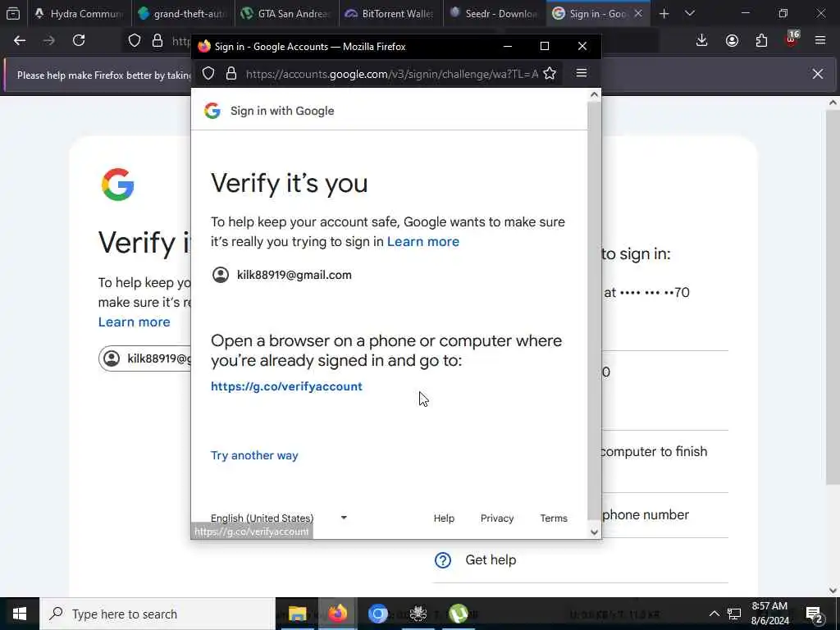Screen dimensions: 840x630
Task: Click Learn more link in background page
Action: (134, 322)
